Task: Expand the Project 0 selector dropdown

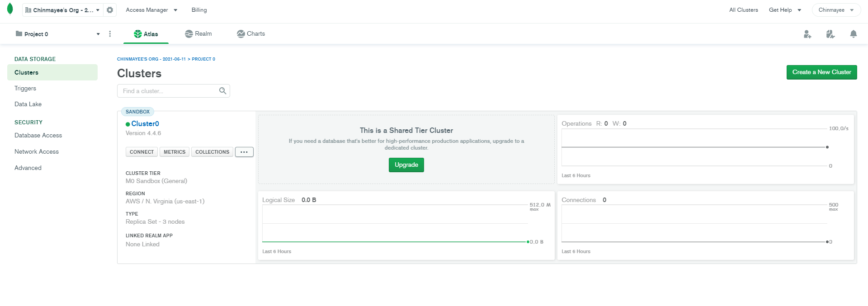Action: [57, 34]
